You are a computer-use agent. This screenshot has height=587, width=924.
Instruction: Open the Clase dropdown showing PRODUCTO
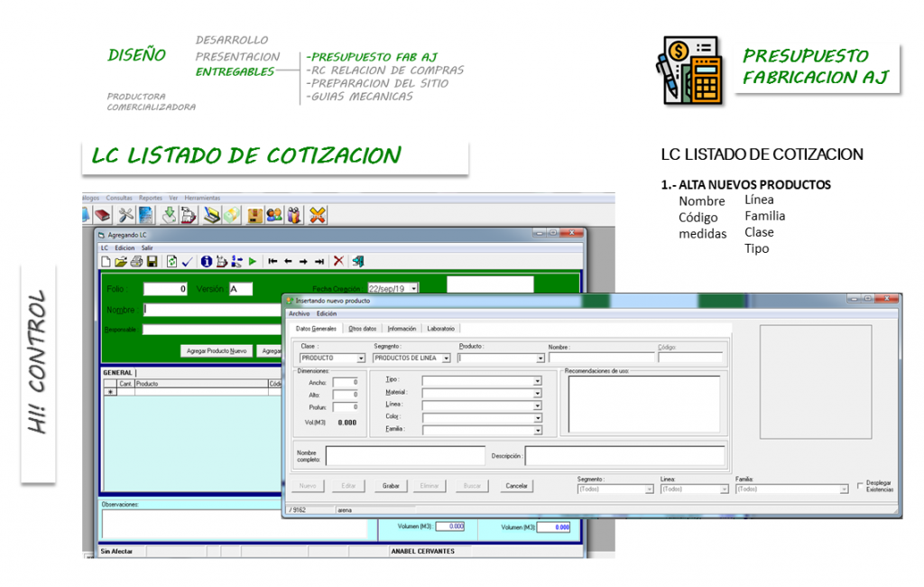[361, 358]
